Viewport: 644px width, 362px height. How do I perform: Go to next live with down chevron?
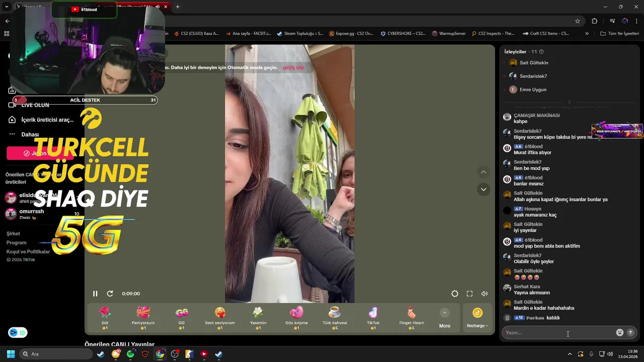click(x=484, y=189)
